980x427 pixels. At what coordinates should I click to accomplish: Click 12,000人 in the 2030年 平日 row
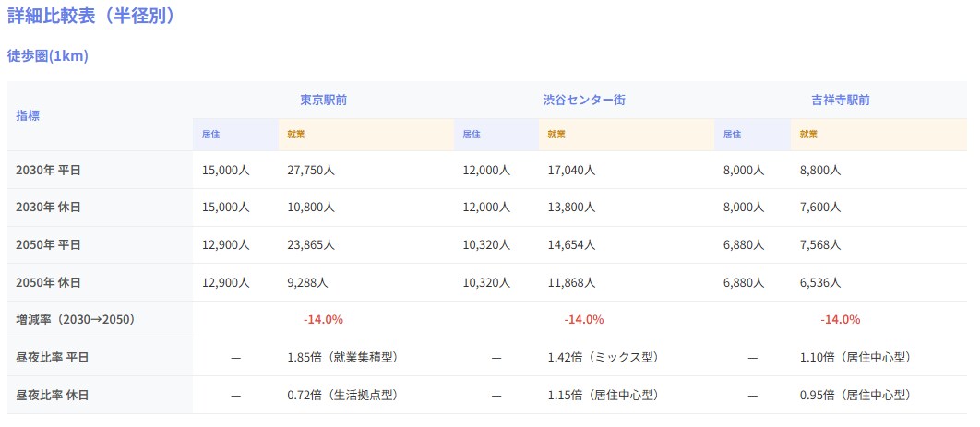486,170
